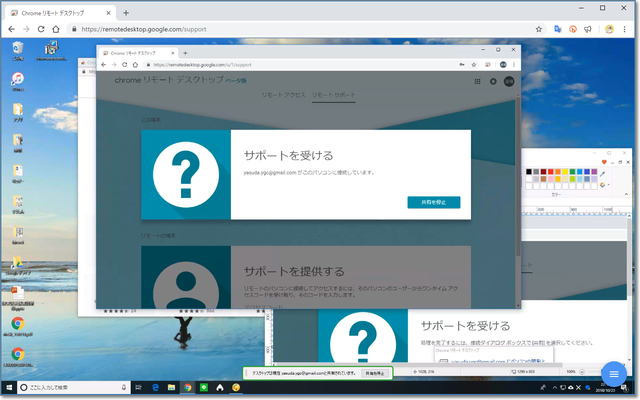Open a new tab in outer Chrome
This screenshot has width=640, height=400.
[x=126, y=11]
